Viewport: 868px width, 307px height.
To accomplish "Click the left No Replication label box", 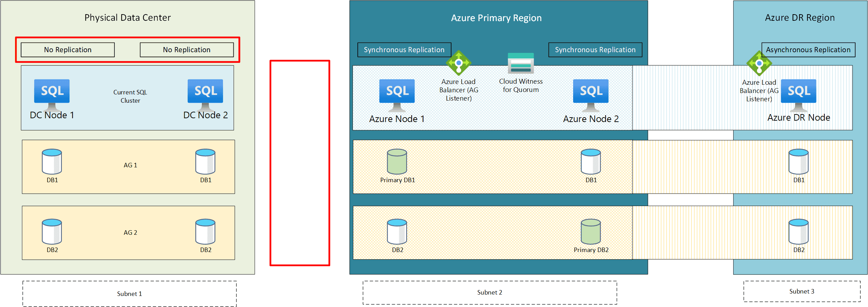I will pyautogui.click(x=68, y=50).
